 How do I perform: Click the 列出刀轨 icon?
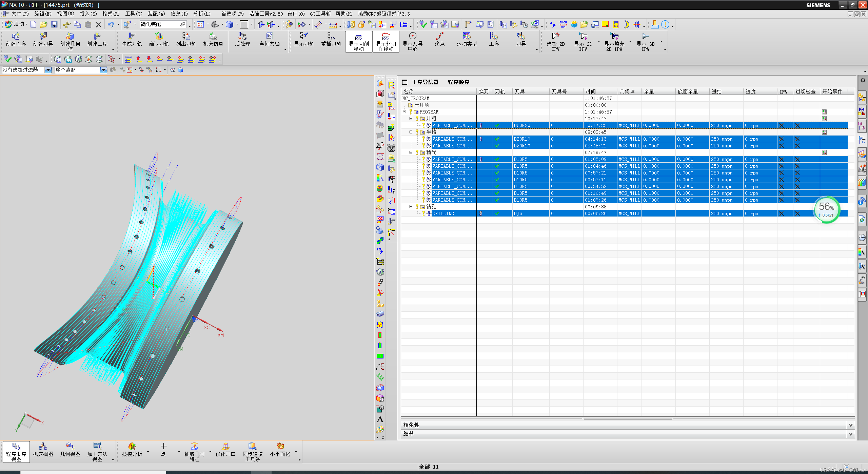186,40
